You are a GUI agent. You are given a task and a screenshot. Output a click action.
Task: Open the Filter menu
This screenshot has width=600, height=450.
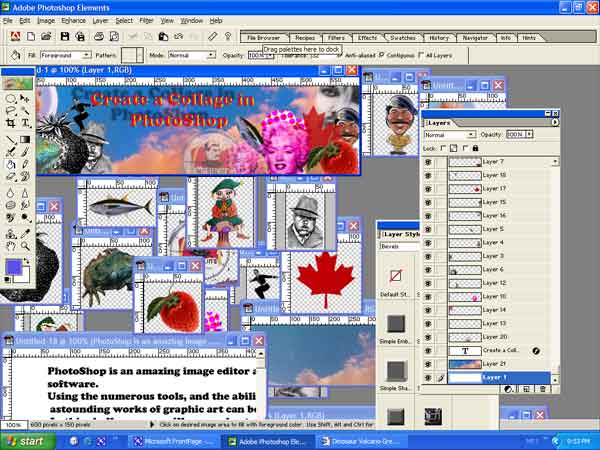click(147, 20)
